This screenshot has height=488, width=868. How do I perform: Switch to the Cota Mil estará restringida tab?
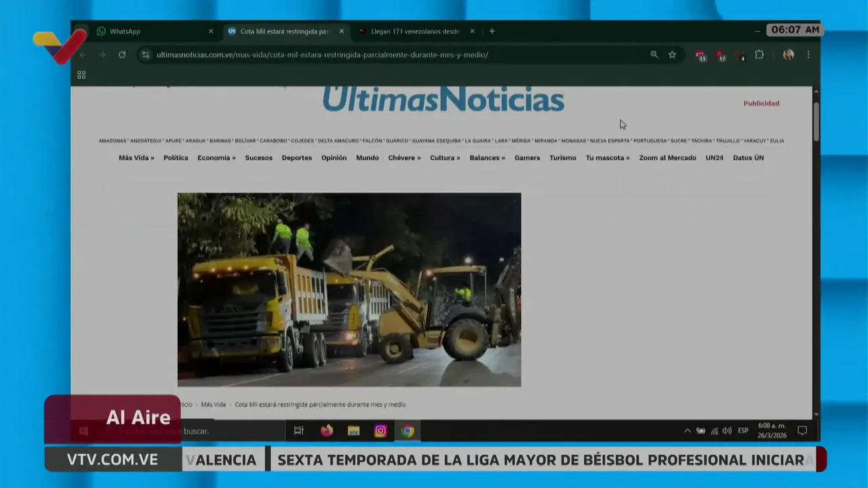285,31
